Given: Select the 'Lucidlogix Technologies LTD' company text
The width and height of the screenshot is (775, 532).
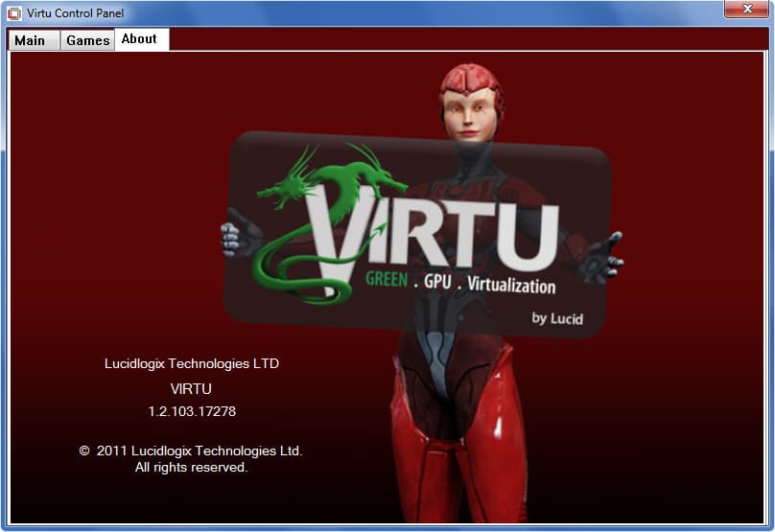Looking at the screenshot, I should pyautogui.click(x=191, y=363).
